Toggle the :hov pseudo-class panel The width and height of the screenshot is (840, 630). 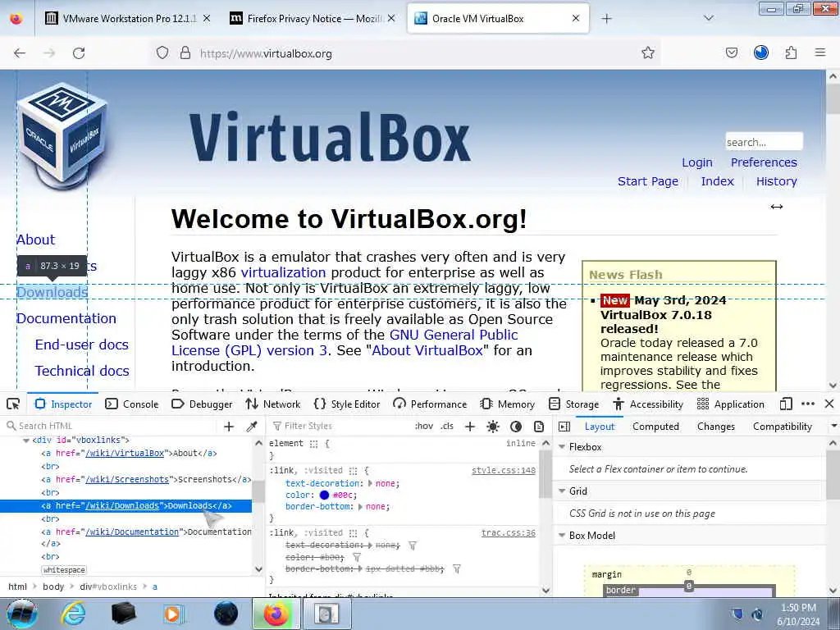[424, 427]
